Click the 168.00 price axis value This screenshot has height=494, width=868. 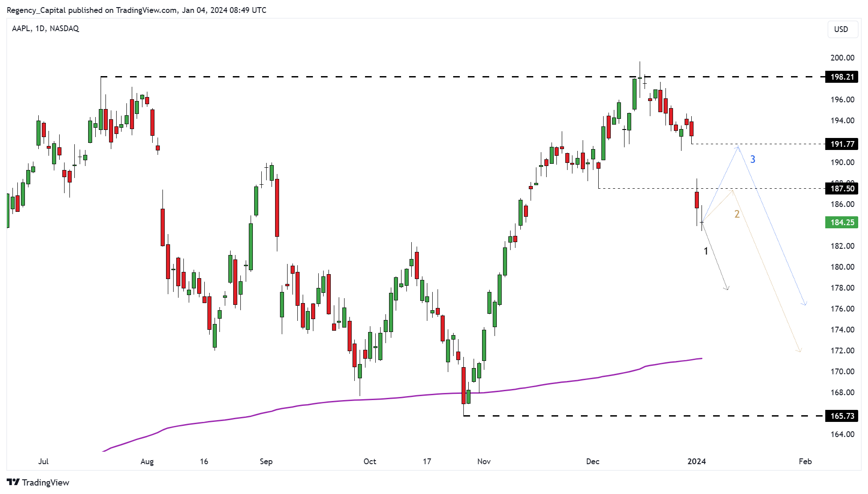pyautogui.click(x=842, y=393)
